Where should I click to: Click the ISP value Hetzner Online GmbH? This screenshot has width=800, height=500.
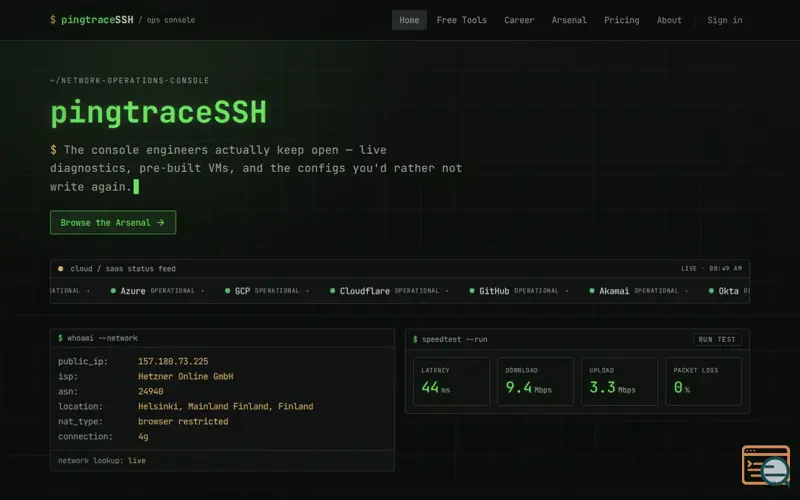185,377
